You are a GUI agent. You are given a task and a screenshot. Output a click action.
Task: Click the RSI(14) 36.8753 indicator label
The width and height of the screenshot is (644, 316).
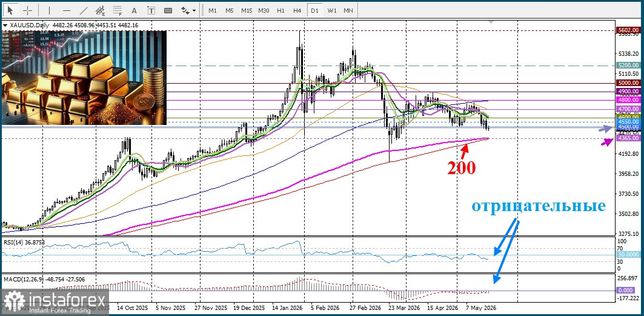(x=24, y=243)
